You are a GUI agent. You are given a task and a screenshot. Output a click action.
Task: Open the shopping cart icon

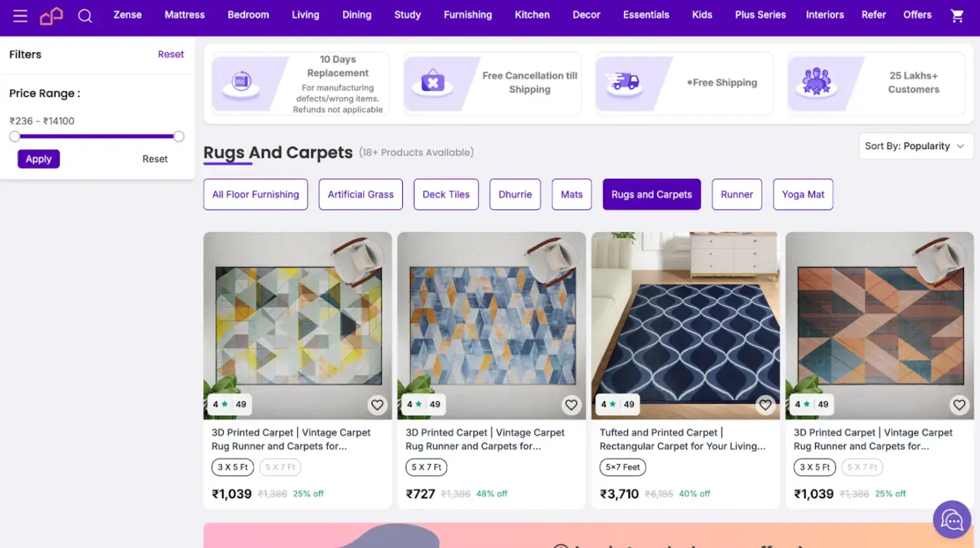coord(957,16)
